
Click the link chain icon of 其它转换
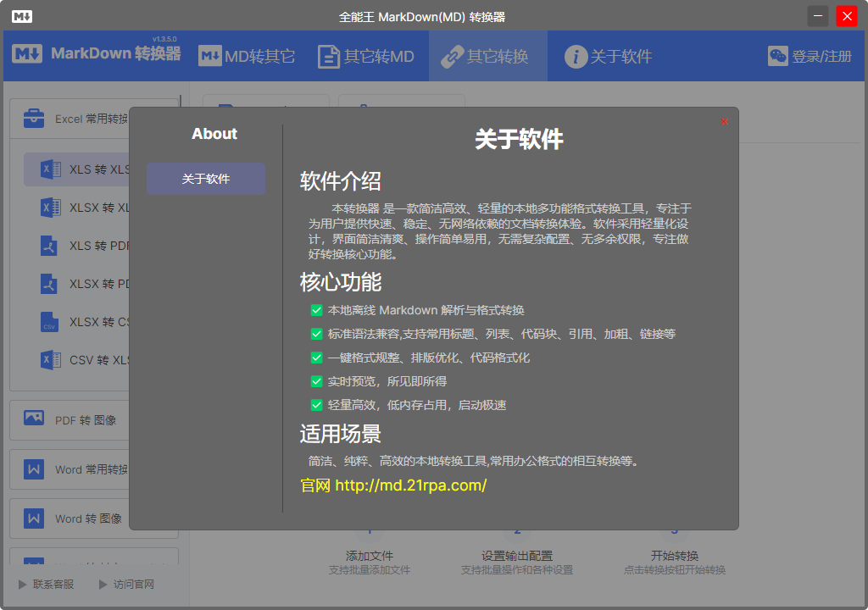453,57
